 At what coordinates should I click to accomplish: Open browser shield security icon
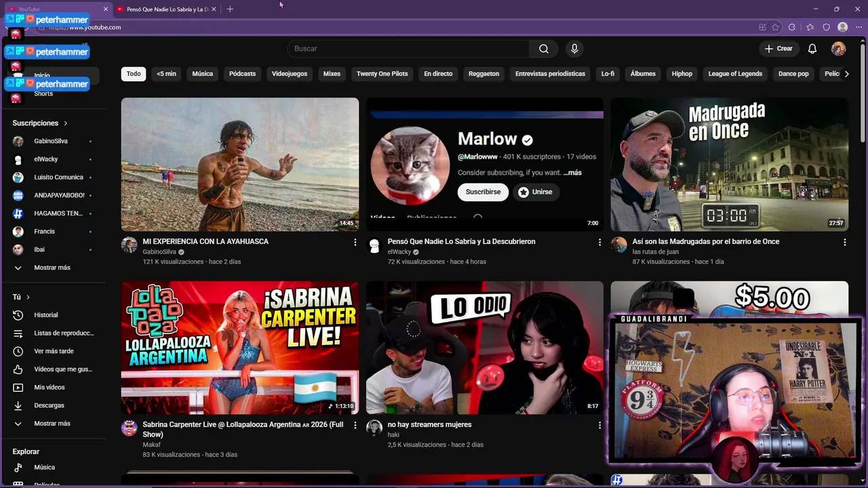826,27
